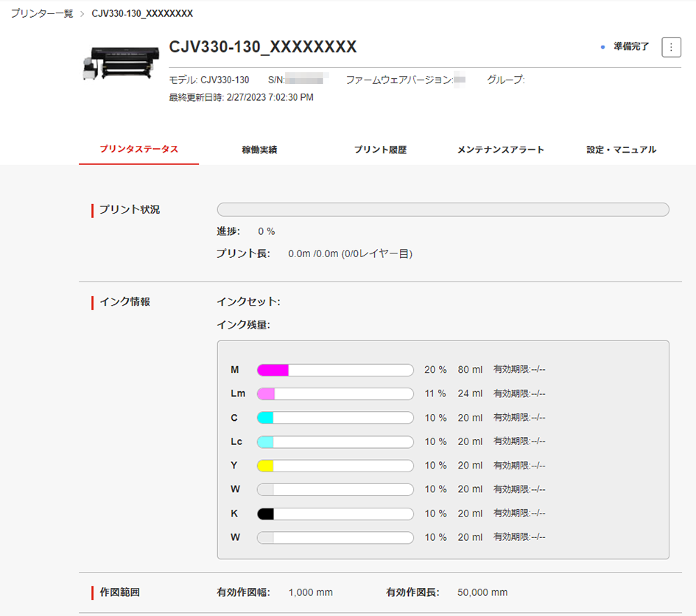This screenshot has height=616, width=696.
Task: Click the blue ready status dot
Action: coord(602,47)
